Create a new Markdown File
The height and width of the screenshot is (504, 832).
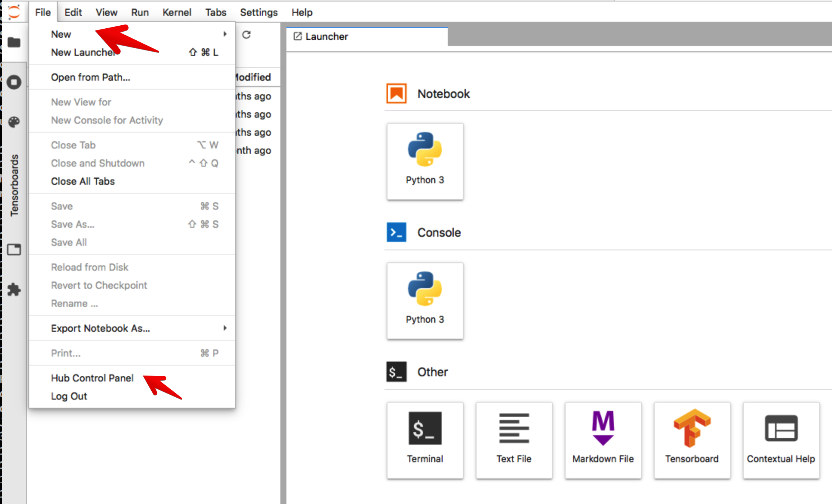click(603, 440)
